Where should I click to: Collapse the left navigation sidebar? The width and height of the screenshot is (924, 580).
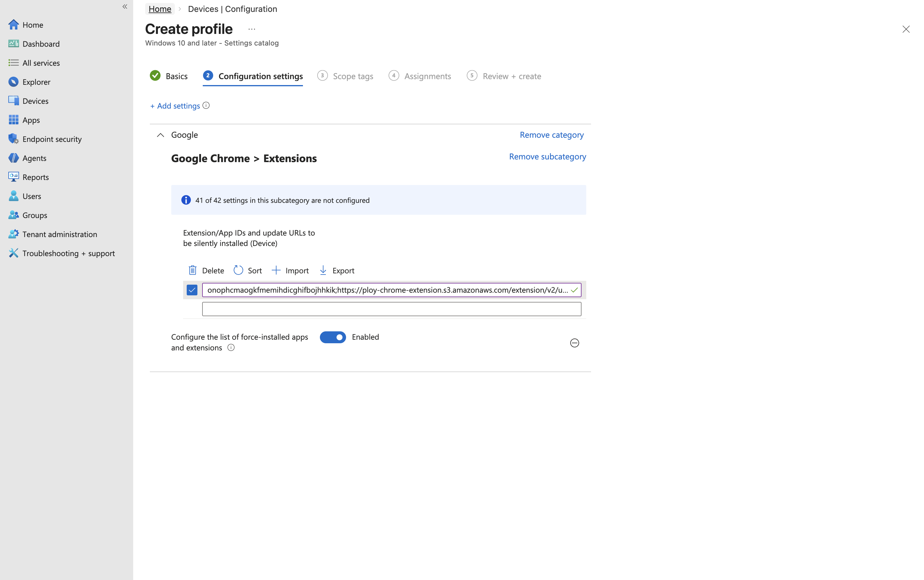pos(125,7)
